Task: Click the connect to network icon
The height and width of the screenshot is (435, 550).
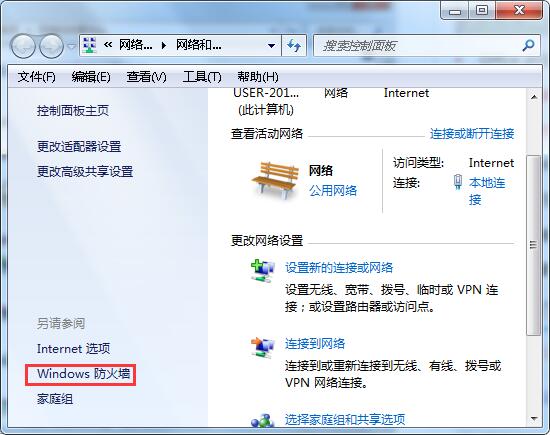Action: coord(262,347)
